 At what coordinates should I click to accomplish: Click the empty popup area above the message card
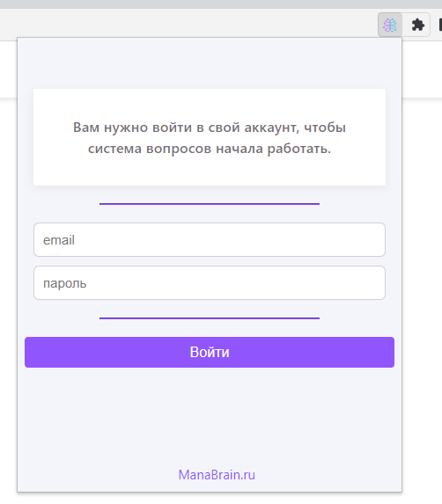point(210,63)
